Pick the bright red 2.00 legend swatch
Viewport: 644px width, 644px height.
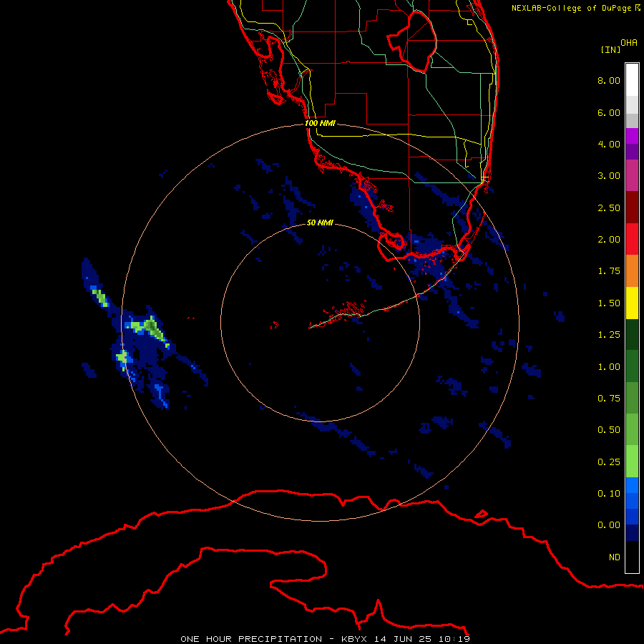(632, 239)
